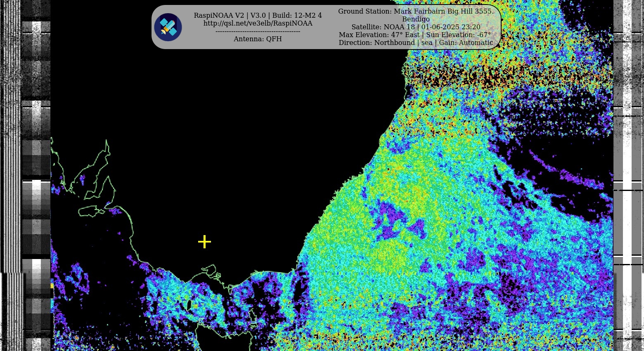Click the "Ground Station: Mark Fairbairn Big Hill 3555." line

tap(416, 11)
